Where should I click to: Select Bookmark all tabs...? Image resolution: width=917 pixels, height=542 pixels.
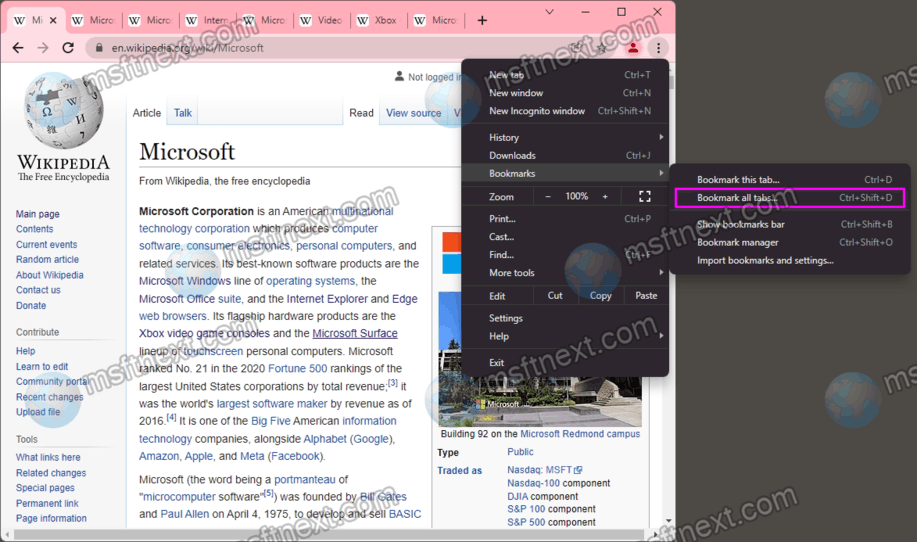(790, 198)
